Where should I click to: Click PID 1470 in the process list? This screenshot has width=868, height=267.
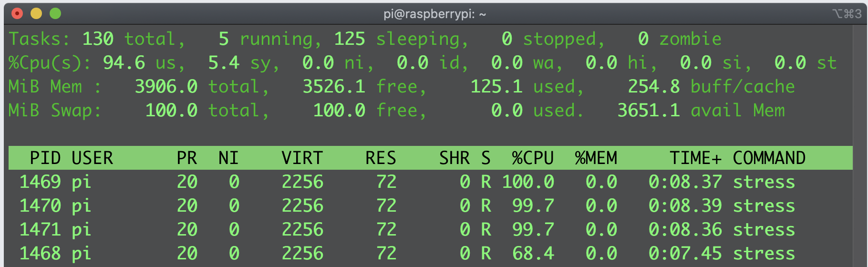pos(40,205)
